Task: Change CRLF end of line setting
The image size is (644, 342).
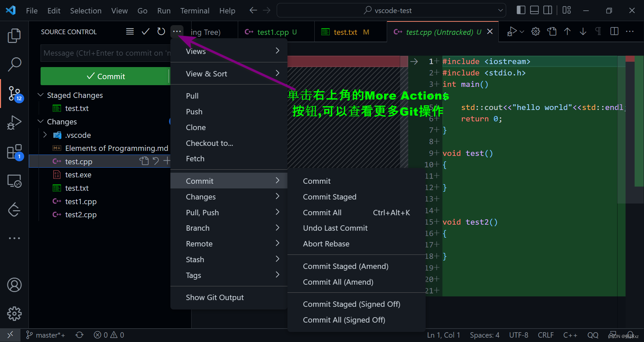Action: click(x=546, y=335)
